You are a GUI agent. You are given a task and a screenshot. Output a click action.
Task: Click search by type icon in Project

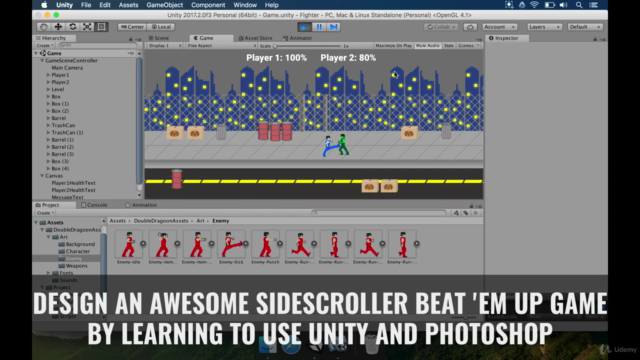pyautogui.click(x=456, y=213)
